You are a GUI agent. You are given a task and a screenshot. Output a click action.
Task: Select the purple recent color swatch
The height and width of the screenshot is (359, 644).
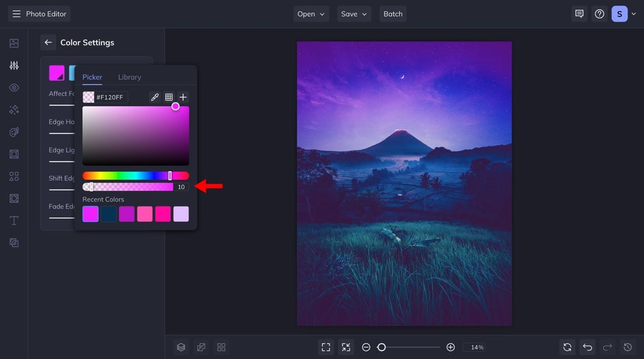(126, 214)
